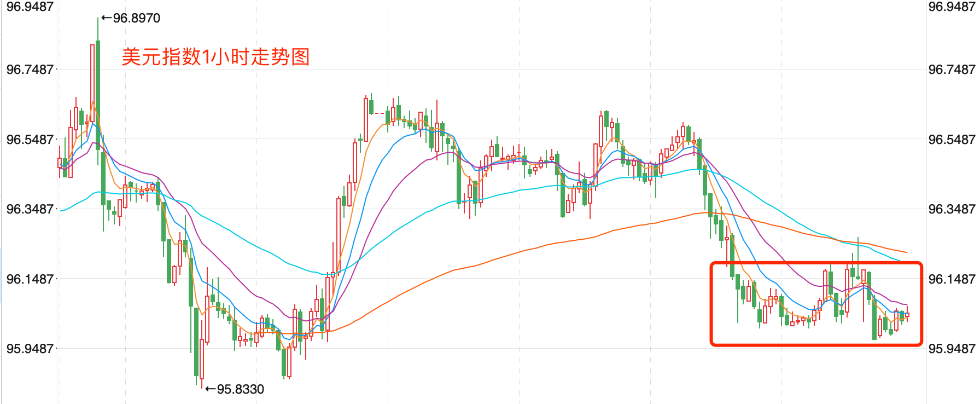Click the 95.9487 label on right axis
The image size is (980, 404).
click(x=952, y=349)
